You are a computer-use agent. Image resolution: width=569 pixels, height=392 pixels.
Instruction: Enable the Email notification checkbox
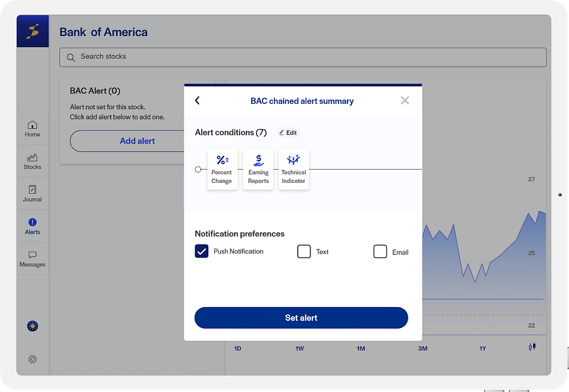pos(380,251)
